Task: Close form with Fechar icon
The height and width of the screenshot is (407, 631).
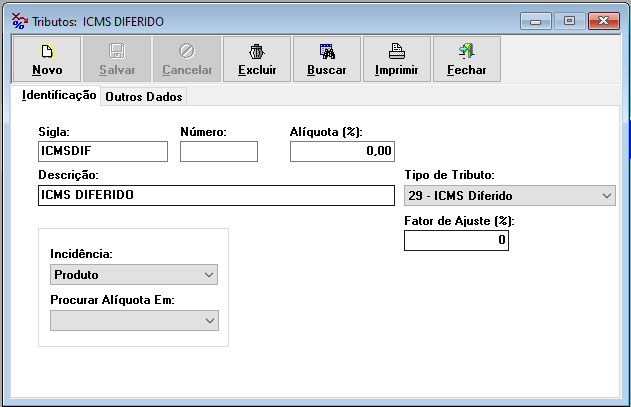Action: 466,52
